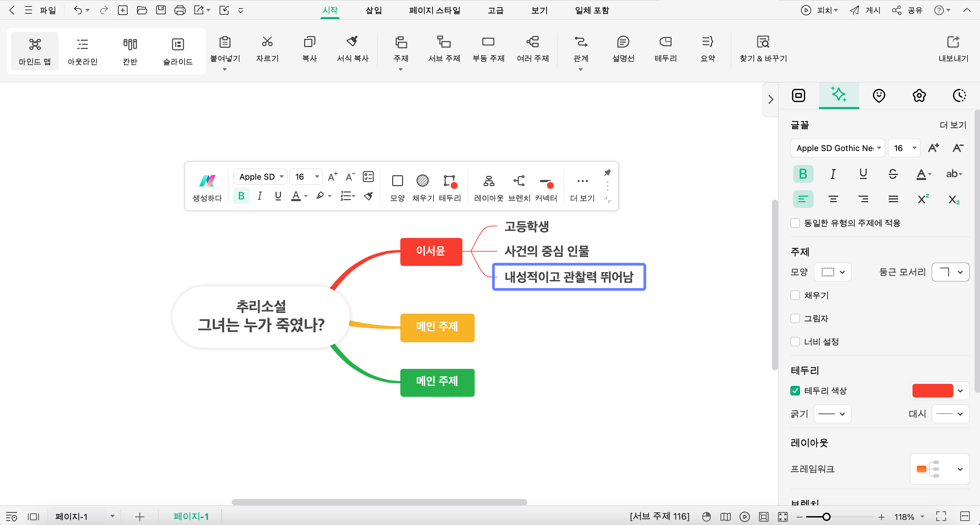Open the 일체 포함 tab
The image size is (980, 525).
pyautogui.click(x=592, y=10)
